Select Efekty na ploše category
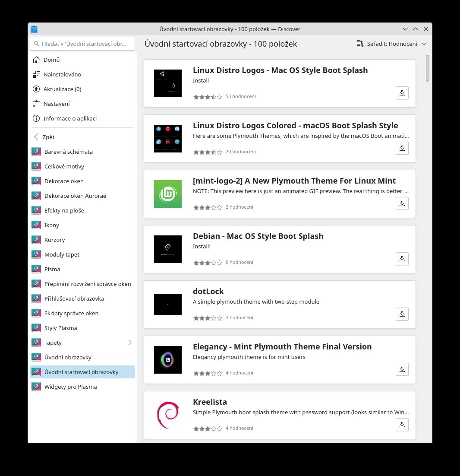Screen dimensions: 460x476 pyautogui.click(x=82, y=210)
